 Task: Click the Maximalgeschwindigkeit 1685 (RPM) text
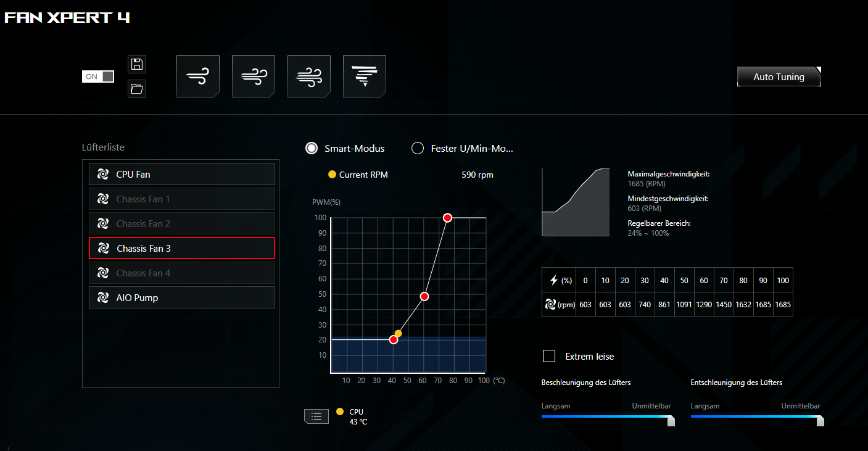(669, 178)
